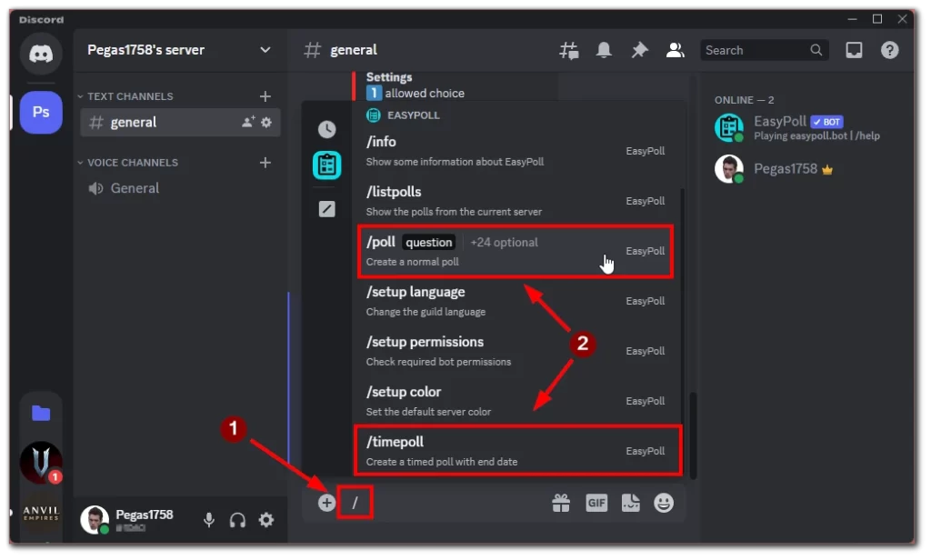Choose the /setup color command
This screenshot has height=560, width=931.
click(516, 401)
